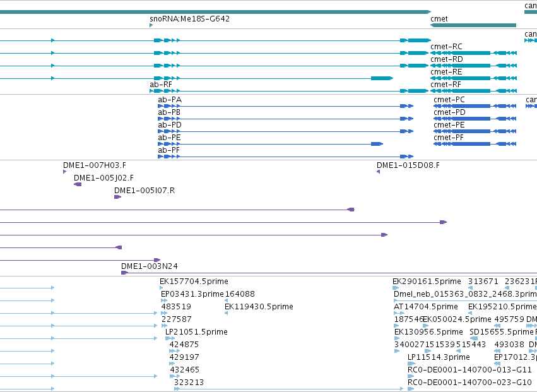This screenshot has width=537, height=392.
Task: Select the ab-PA protein label
Action: pyautogui.click(x=170, y=100)
